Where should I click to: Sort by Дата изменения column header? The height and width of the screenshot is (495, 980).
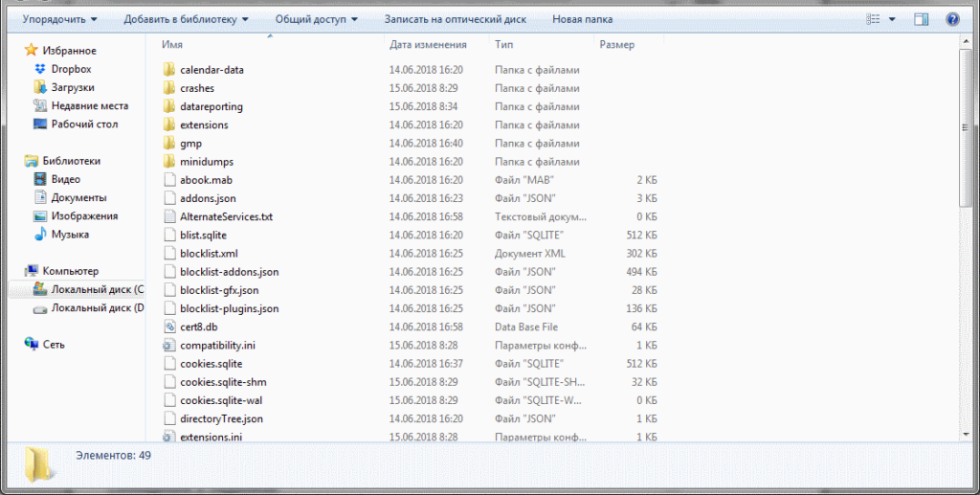pyautogui.click(x=428, y=45)
